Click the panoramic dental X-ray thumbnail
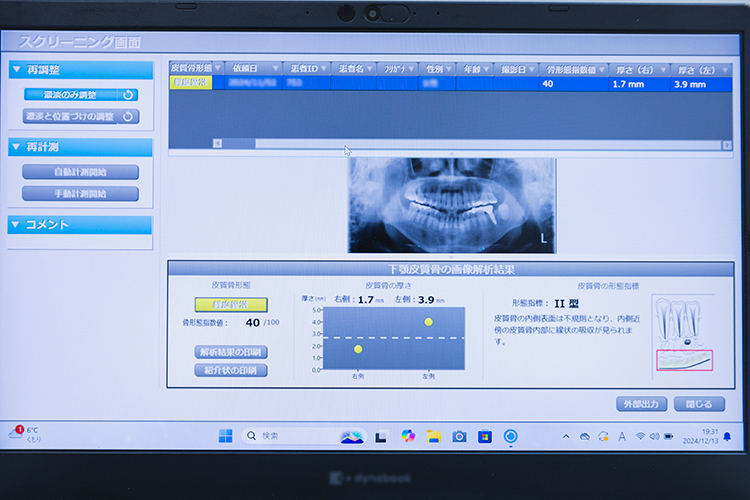The image size is (750, 500). (451, 205)
